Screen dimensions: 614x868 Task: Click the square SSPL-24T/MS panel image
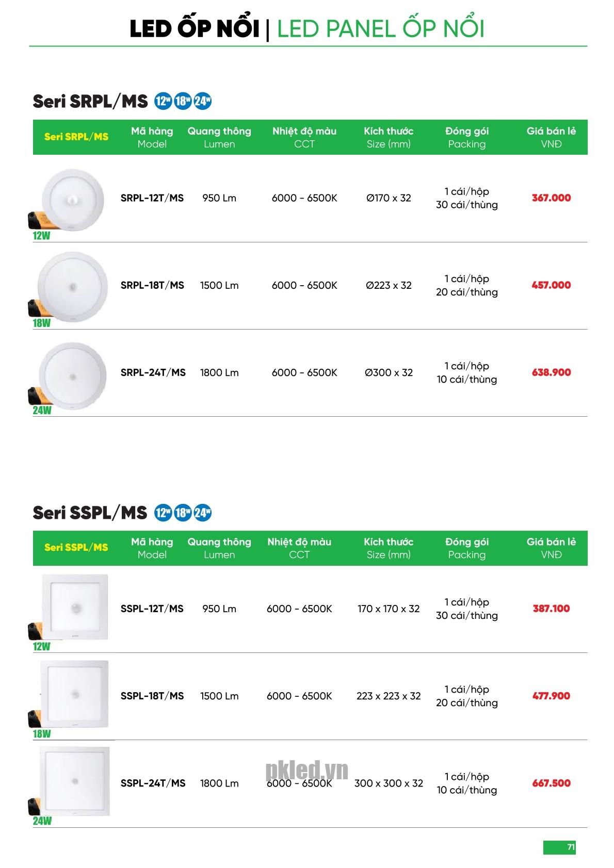coord(75,781)
